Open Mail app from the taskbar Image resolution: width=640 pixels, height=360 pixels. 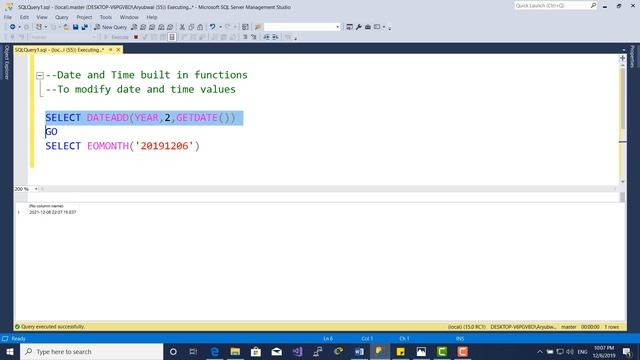276,351
